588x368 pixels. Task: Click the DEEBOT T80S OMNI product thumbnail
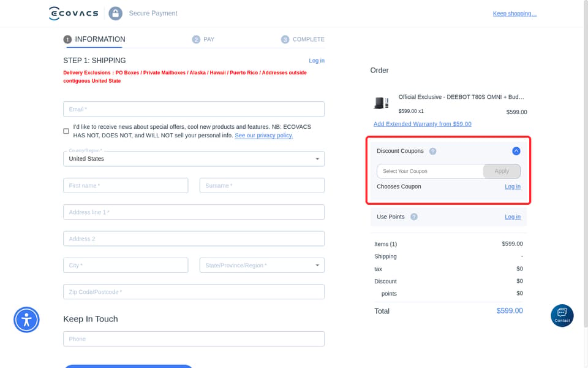(x=382, y=103)
